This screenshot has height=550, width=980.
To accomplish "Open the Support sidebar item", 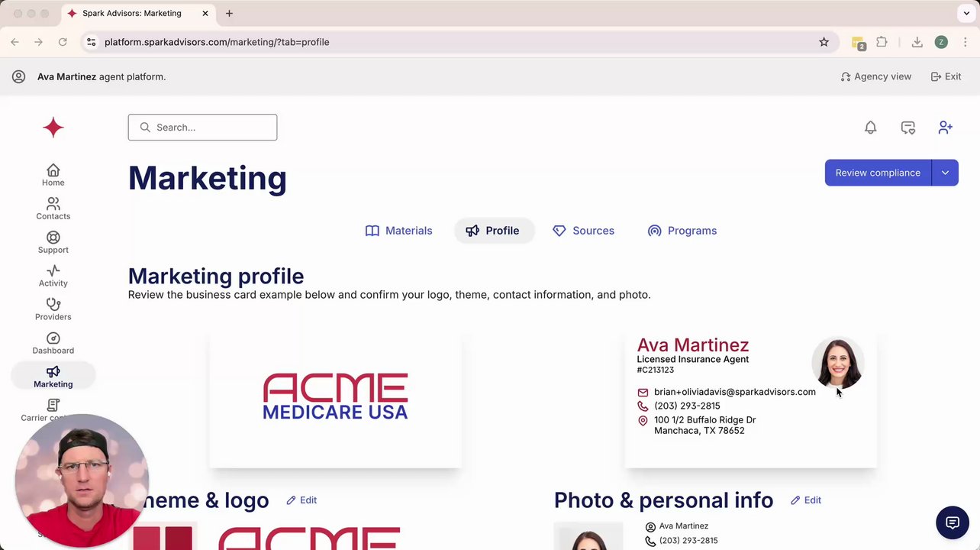I will (x=53, y=242).
